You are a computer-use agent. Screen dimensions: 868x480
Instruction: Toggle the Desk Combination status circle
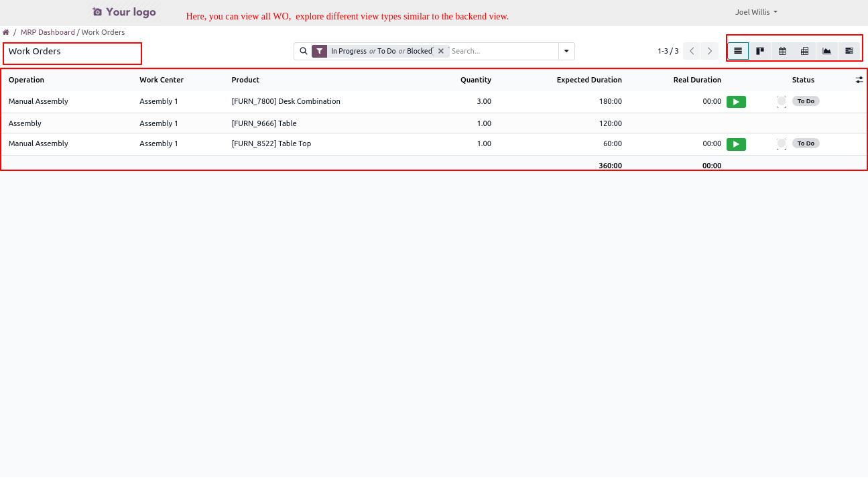[x=782, y=102]
